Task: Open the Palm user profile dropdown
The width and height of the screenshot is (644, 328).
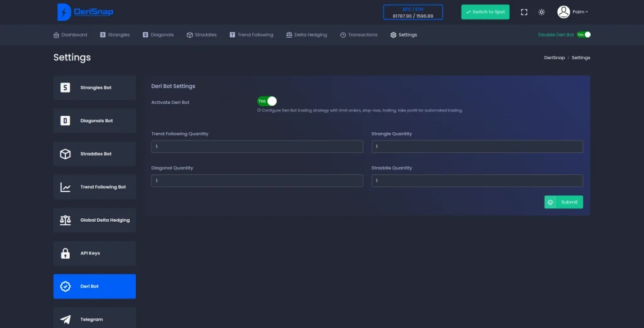Action: coord(572,12)
